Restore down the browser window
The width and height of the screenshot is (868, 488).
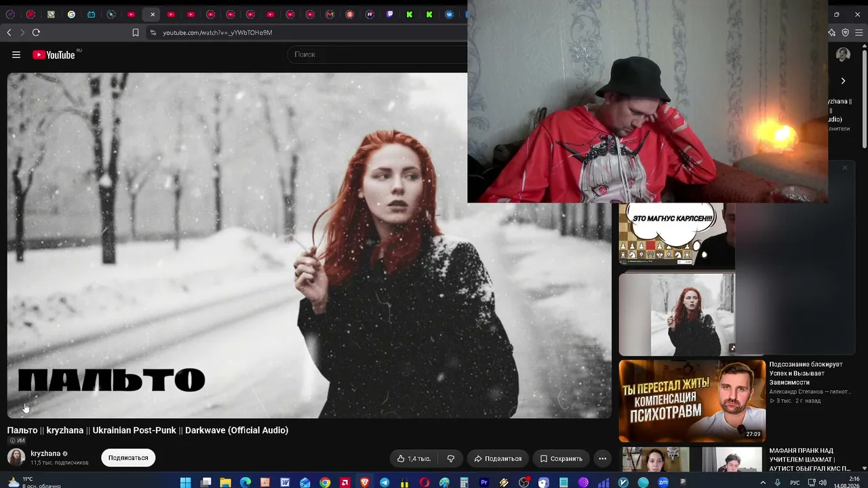(836, 14)
